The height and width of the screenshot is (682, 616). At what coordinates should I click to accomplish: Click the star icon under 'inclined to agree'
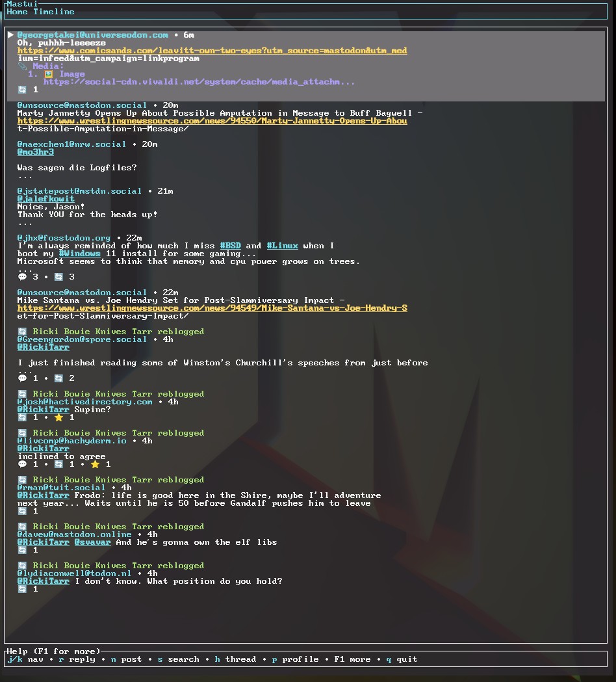(96, 464)
